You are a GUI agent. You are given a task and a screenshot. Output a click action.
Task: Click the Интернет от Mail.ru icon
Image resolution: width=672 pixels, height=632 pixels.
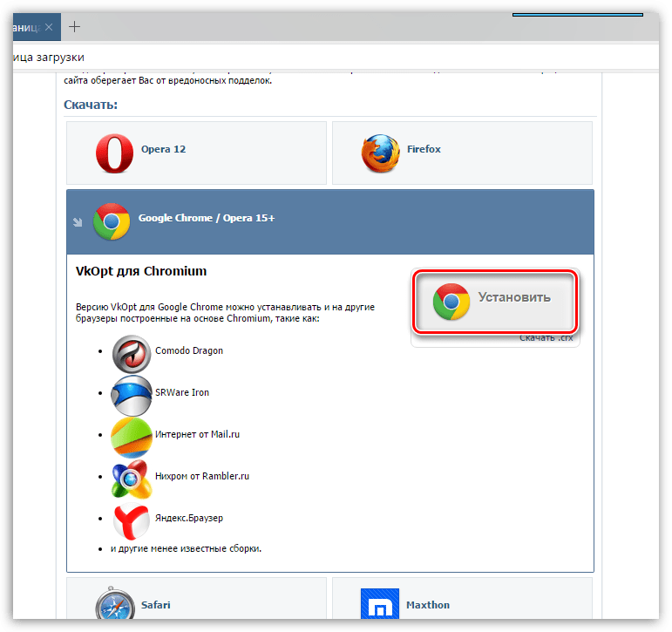131,438
